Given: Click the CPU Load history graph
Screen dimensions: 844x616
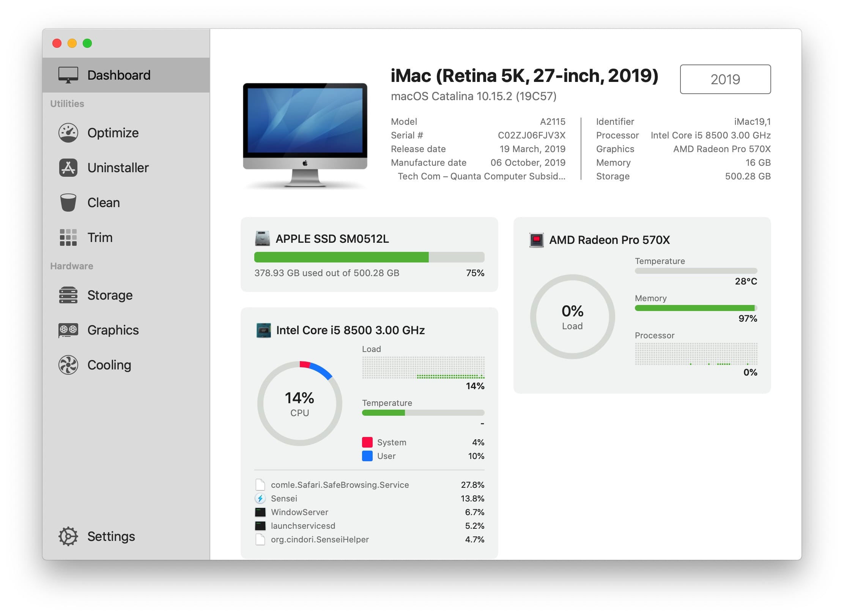Looking at the screenshot, I should click(423, 367).
